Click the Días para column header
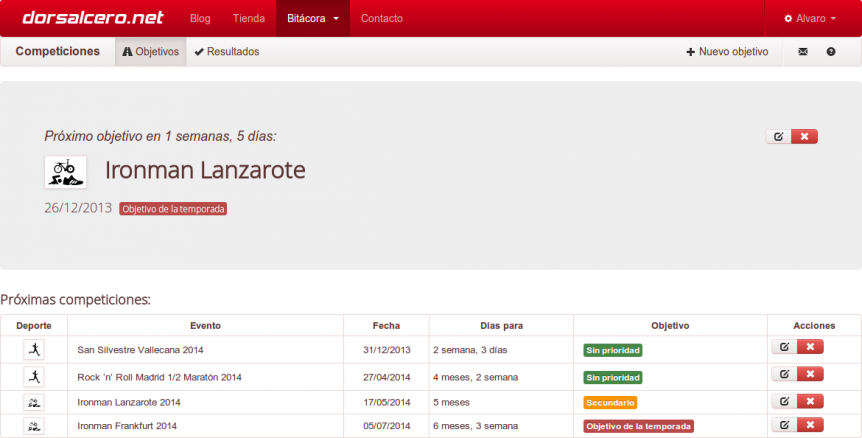Screen dimensions: 862x438 (501, 325)
